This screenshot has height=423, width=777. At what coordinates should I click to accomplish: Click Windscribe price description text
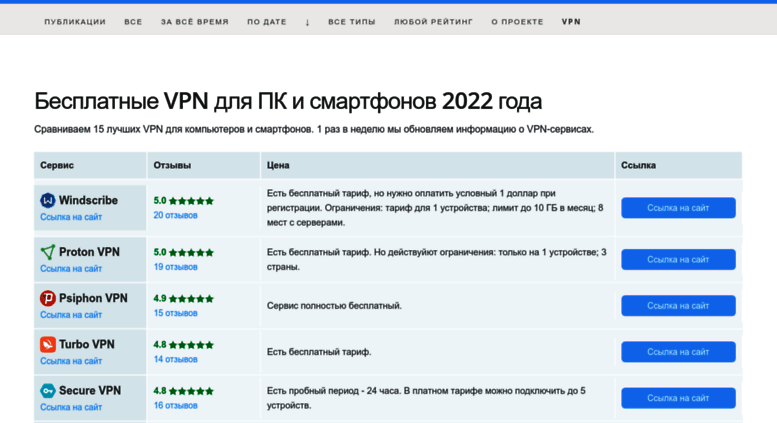click(435, 208)
